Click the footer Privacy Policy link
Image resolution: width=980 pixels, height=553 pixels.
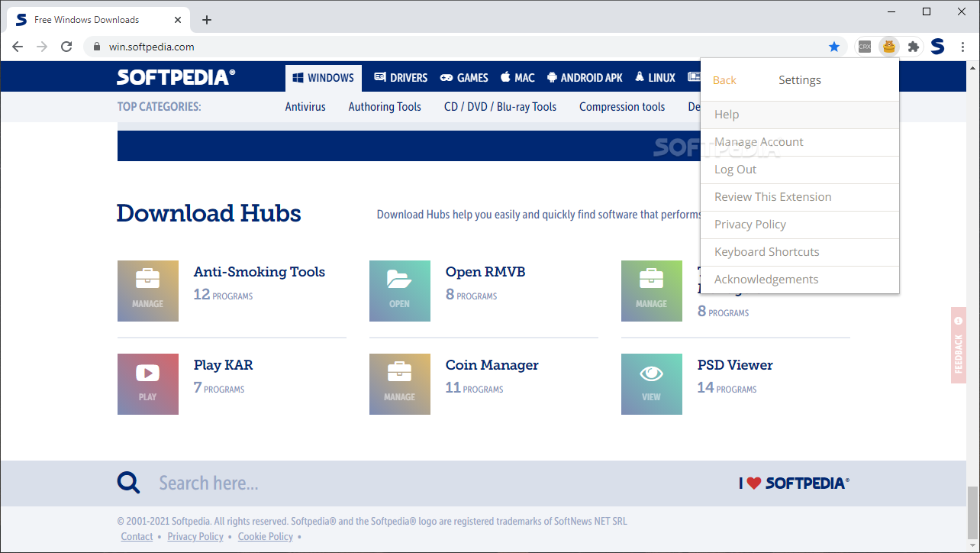click(195, 537)
